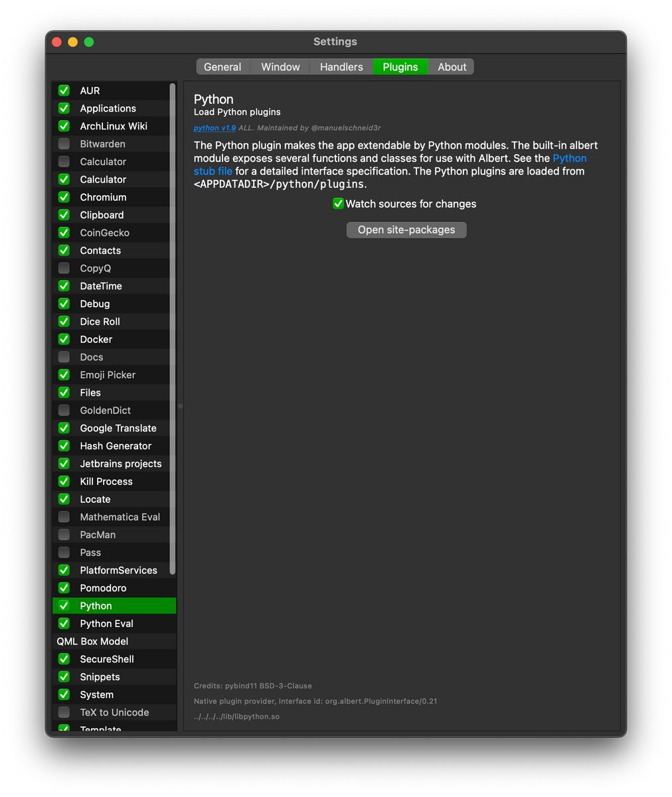Follow the python v1.9 link
This screenshot has width=672, height=797.
pos(214,128)
